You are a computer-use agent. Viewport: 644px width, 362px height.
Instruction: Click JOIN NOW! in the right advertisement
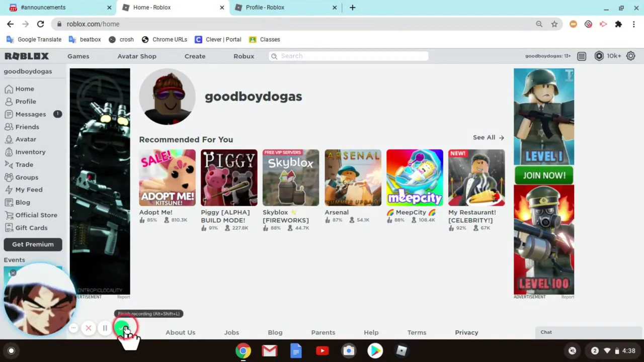[544, 175]
